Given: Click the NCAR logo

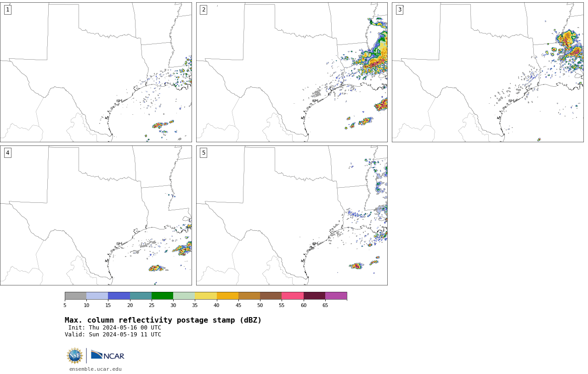Looking at the screenshot, I should [107, 356].
